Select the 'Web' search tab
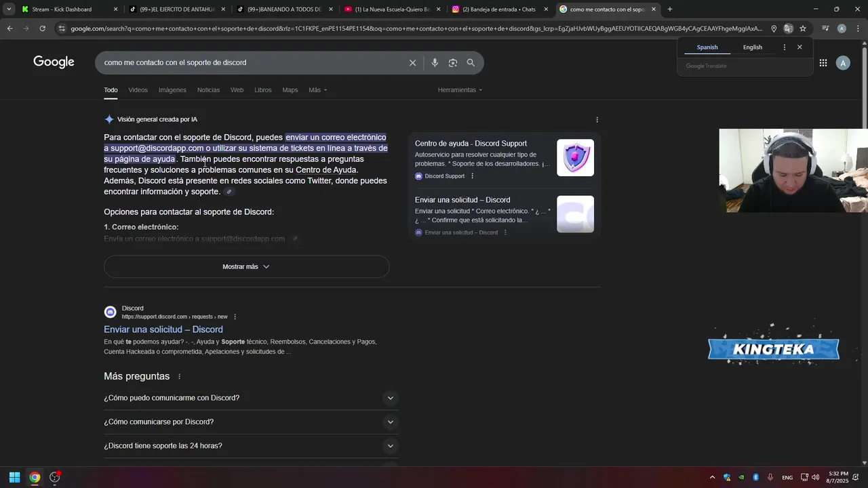The image size is (868, 488). tap(237, 90)
